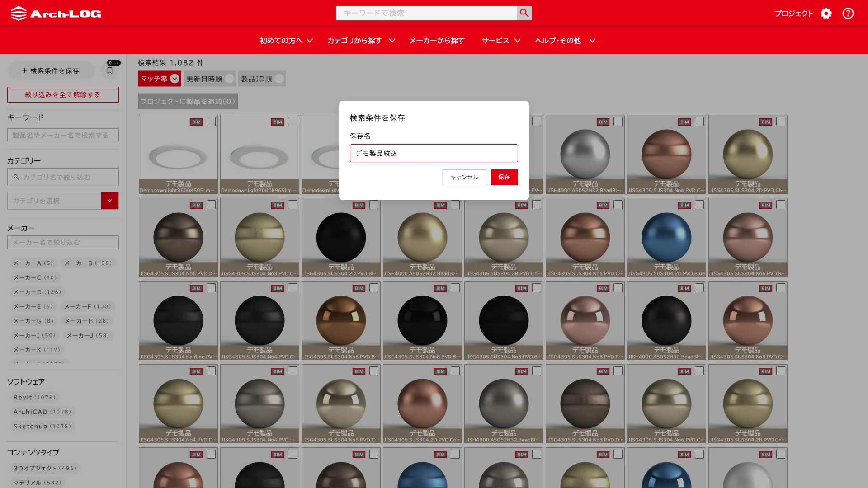Expand the ヘルプ・その他 menu

[x=565, y=41]
